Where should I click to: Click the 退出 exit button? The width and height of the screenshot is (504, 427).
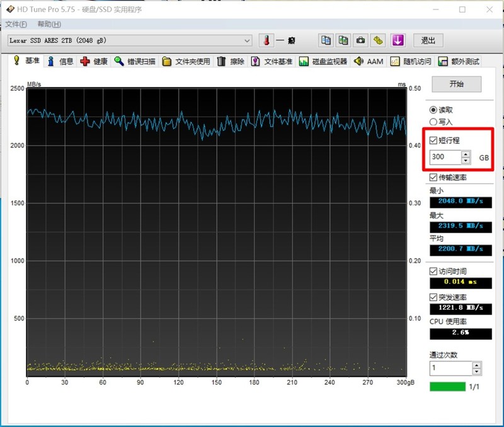[x=428, y=40]
